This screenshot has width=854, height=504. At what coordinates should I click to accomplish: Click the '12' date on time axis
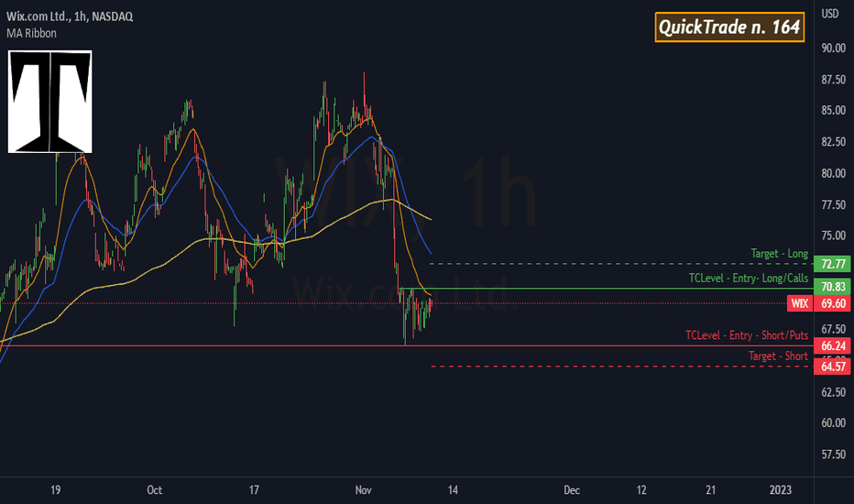641,490
